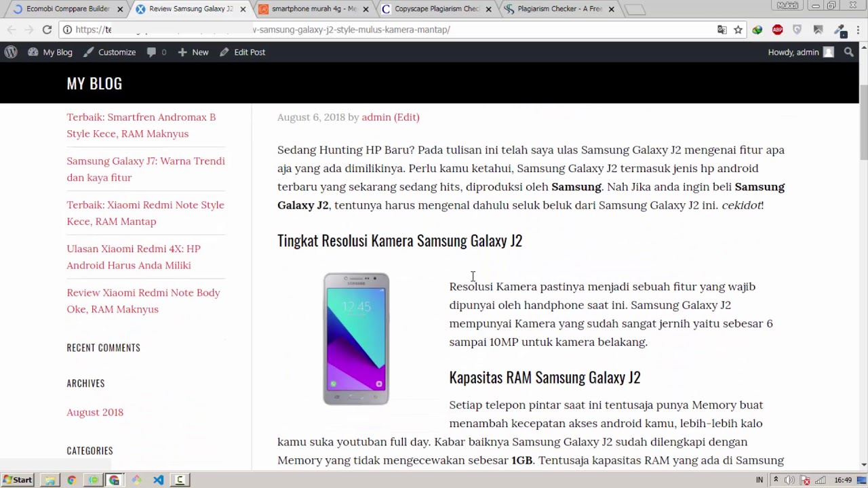Open the Howdy, admin account menu

click(800, 52)
